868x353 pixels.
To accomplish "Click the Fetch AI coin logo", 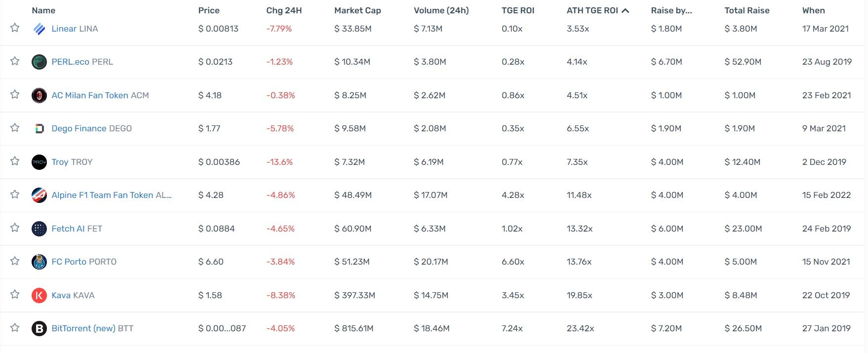I will 39,229.
